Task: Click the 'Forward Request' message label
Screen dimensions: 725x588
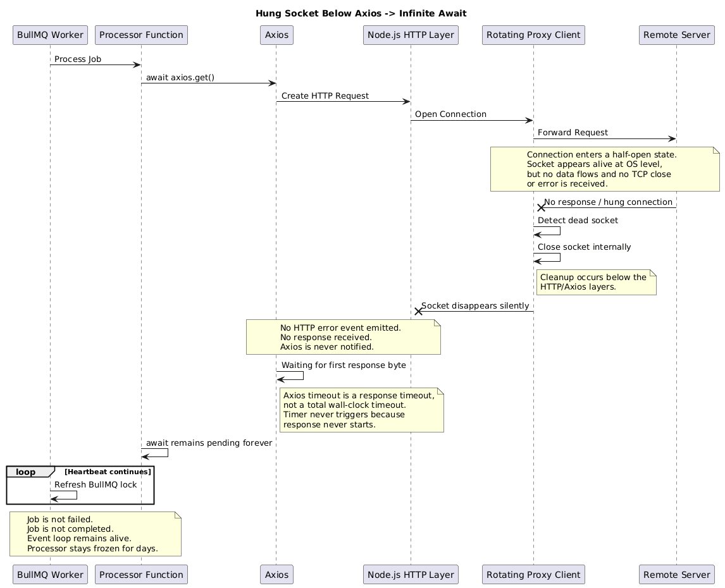Action: point(573,133)
